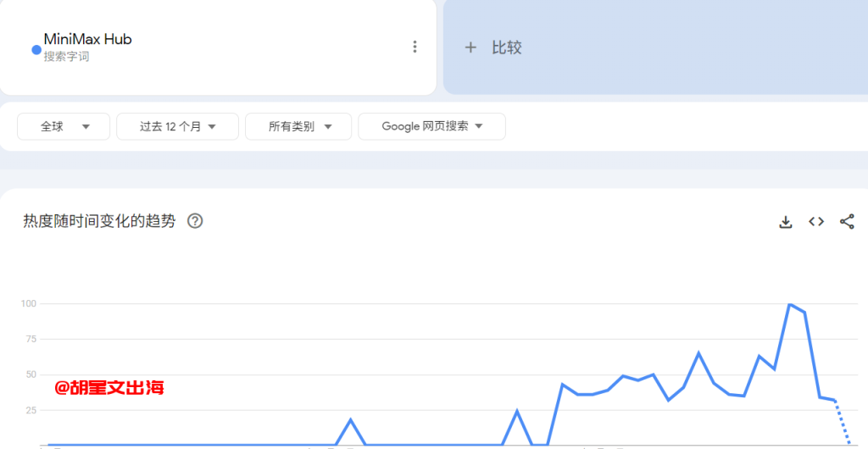Open the 所有类别 category dropdown
This screenshot has height=449, width=868.
pyautogui.click(x=298, y=126)
